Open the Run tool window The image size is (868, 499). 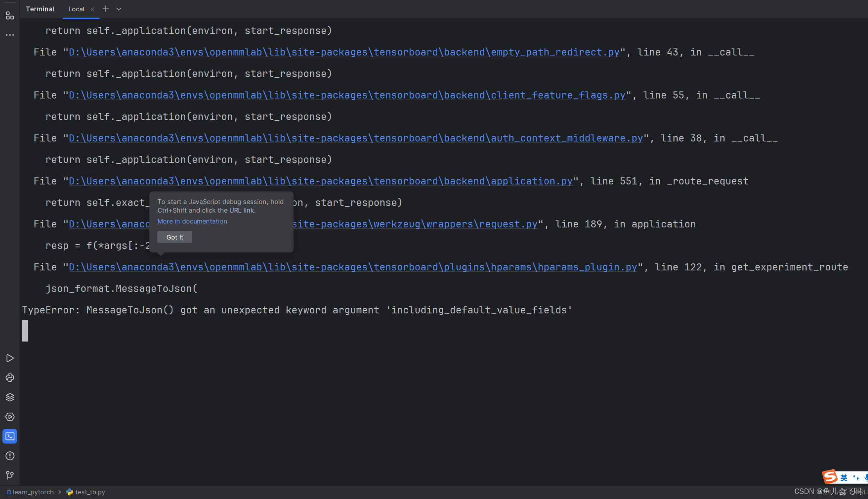(10, 358)
